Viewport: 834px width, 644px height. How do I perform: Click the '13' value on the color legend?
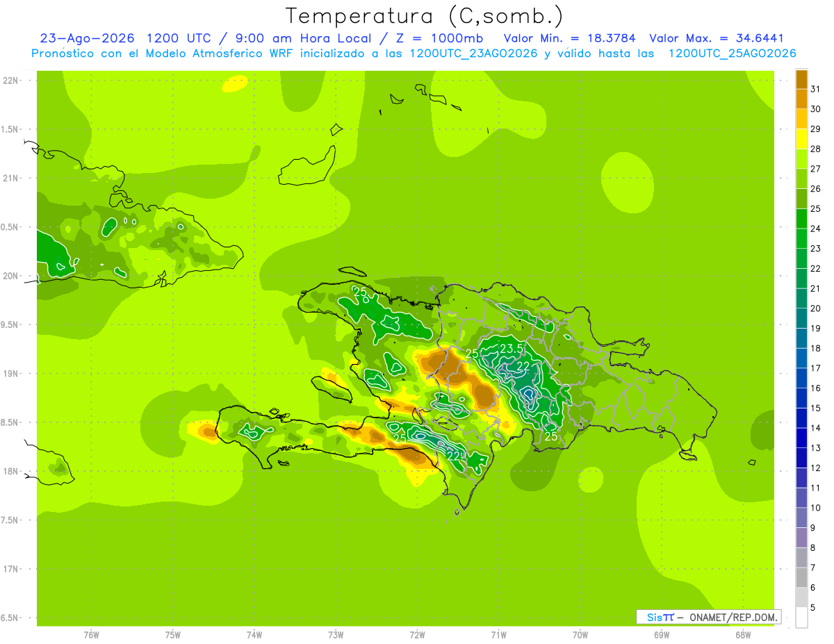(x=816, y=448)
